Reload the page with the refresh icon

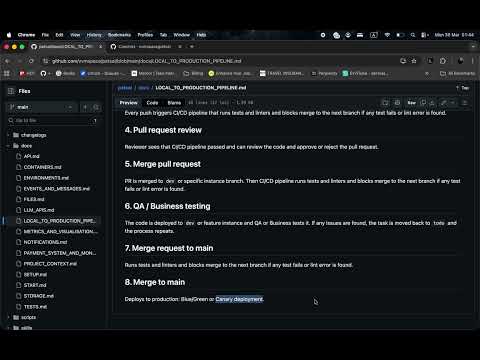coord(31,61)
